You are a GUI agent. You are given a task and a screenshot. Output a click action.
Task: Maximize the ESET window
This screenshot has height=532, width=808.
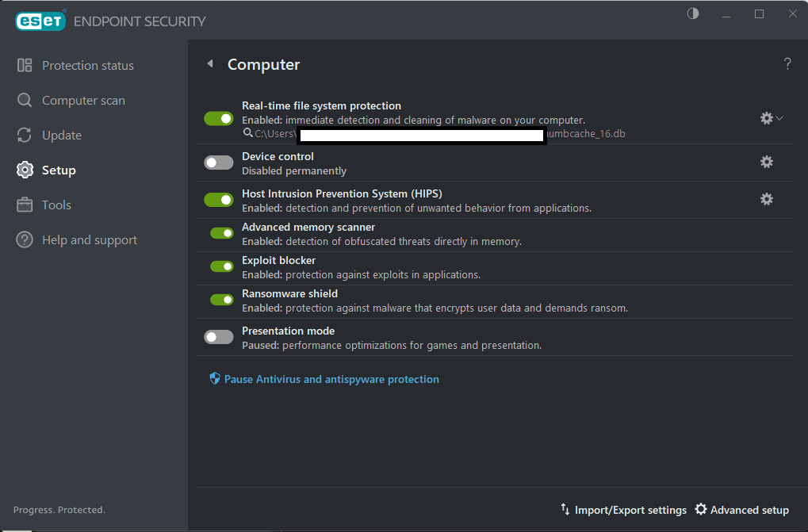759,14
